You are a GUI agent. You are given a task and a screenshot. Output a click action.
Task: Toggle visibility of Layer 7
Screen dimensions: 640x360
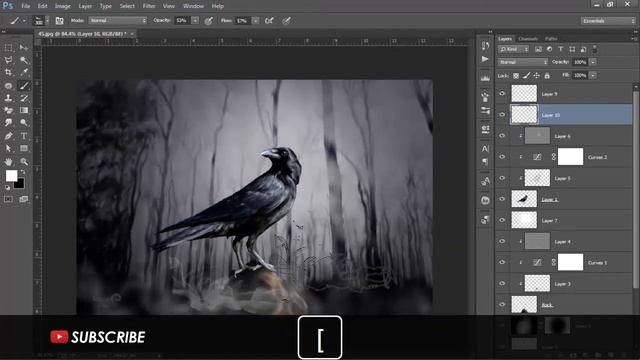[x=502, y=220]
